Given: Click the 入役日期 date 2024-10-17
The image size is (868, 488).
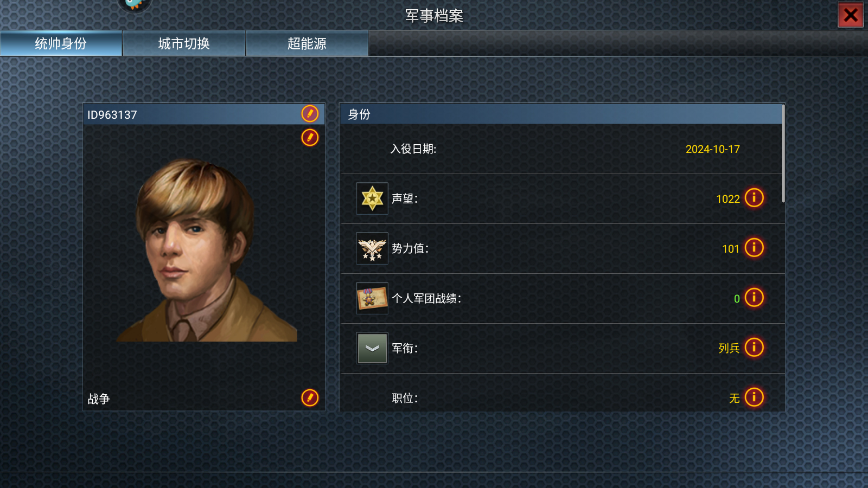Looking at the screenshot, I should tap(712, 149).
